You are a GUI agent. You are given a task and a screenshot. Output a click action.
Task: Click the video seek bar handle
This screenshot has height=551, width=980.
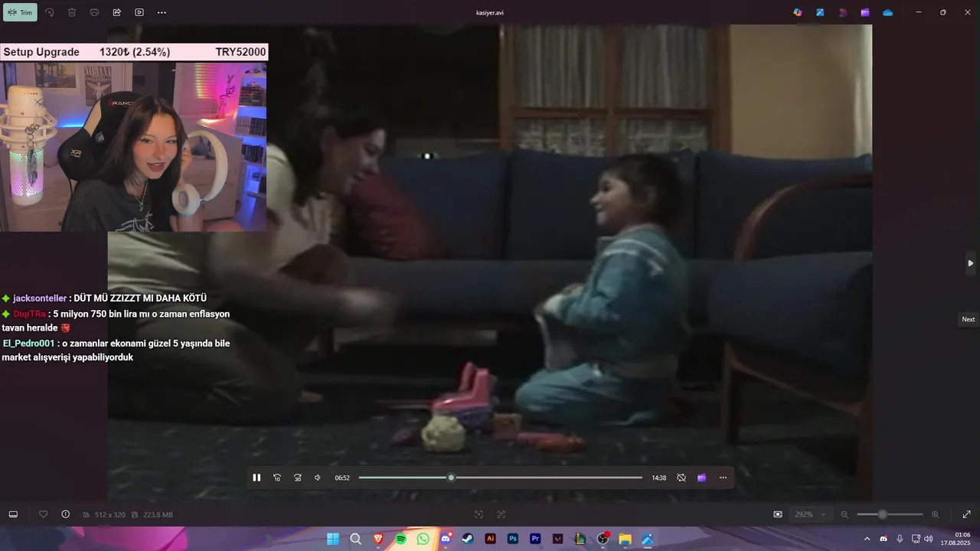(451, 478)
